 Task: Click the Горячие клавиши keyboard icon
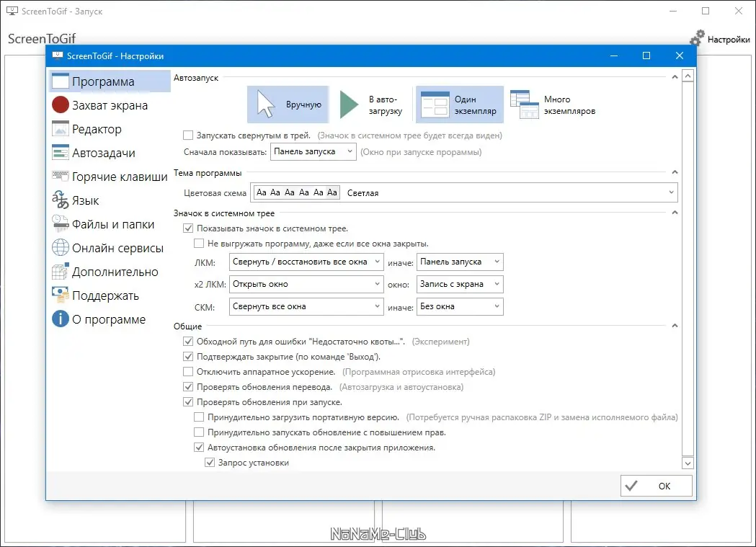[61, 175]
